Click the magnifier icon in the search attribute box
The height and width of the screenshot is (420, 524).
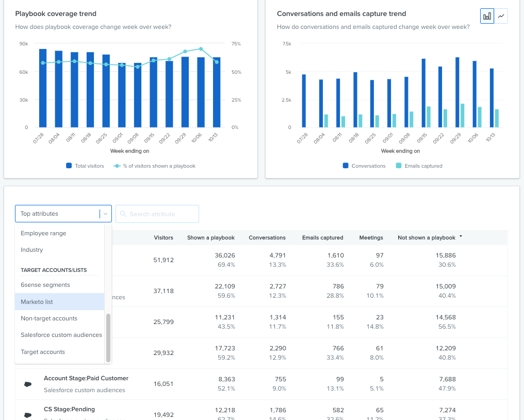tap(123, 214)
